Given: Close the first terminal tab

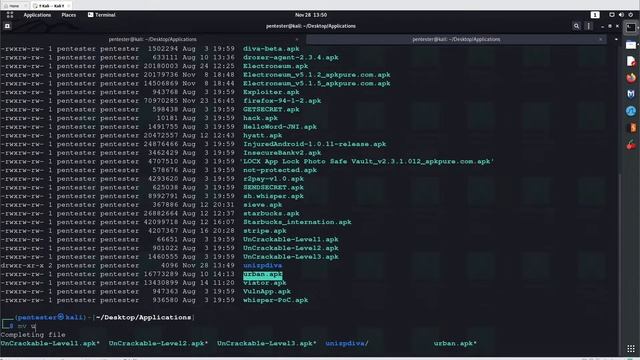Looking at the screenshot, I should tap(297, 39).
